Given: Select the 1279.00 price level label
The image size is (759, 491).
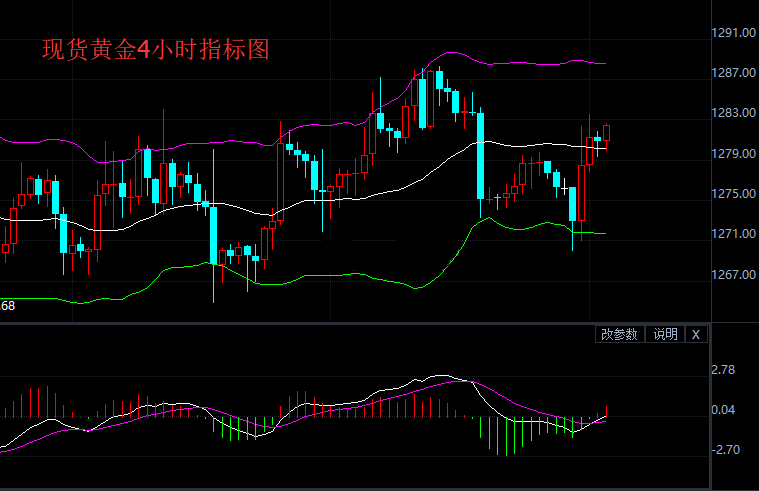Looking at the screenshot, I should pos(733,153).
